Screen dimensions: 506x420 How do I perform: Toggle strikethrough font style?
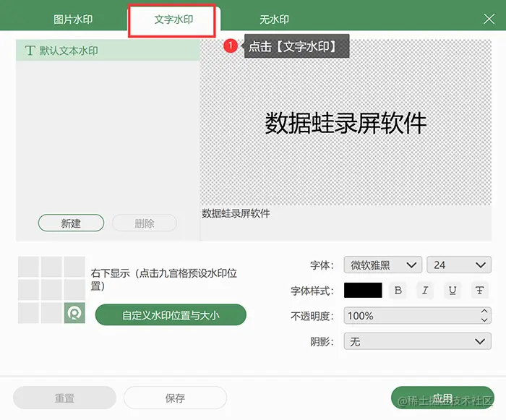(x=479, y=290)
